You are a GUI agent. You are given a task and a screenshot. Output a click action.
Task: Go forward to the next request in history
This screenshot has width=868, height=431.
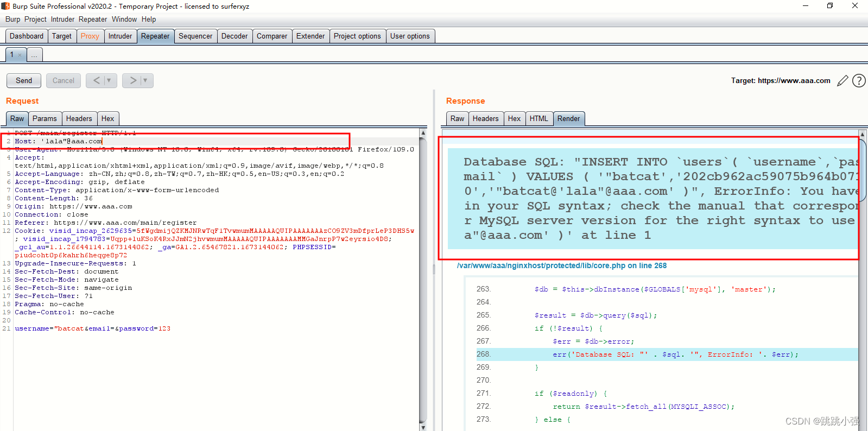point(133,80)
